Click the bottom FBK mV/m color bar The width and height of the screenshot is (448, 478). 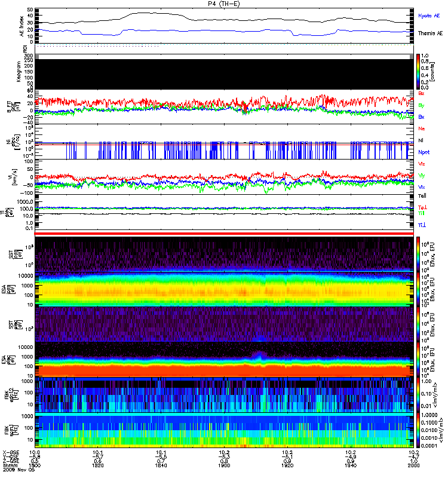pos(418,430)
